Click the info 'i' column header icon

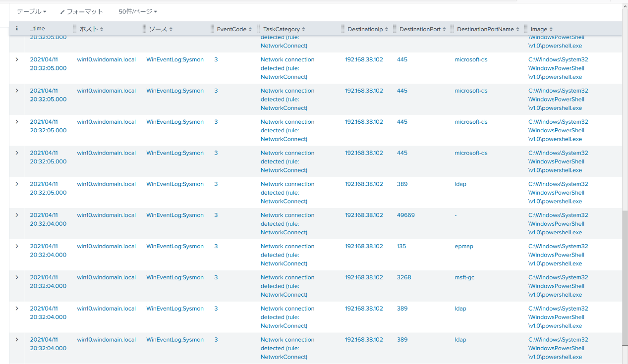tap(17, 29)
